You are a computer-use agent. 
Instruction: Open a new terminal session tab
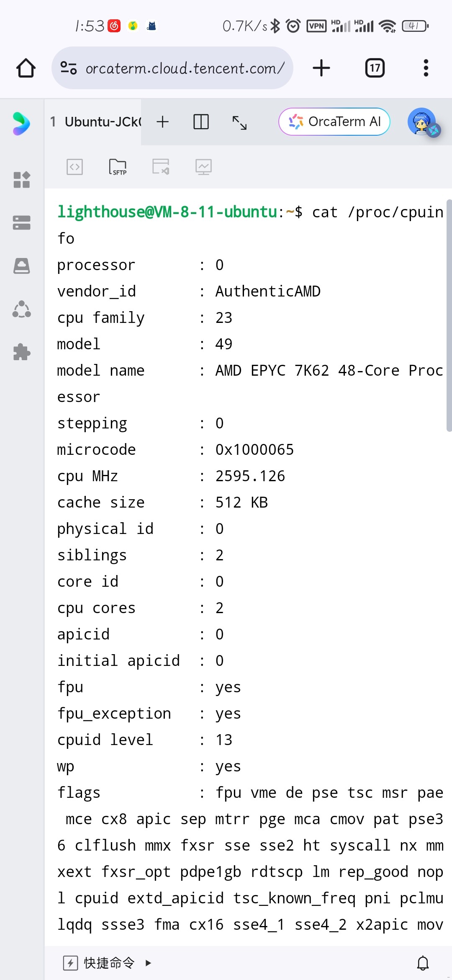(162, 122)
